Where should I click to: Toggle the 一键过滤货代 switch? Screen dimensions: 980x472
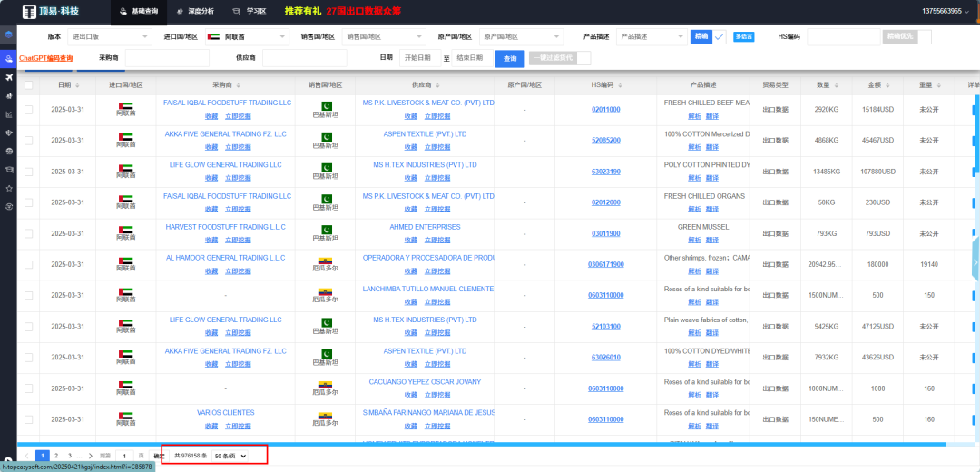click(560, 58)
